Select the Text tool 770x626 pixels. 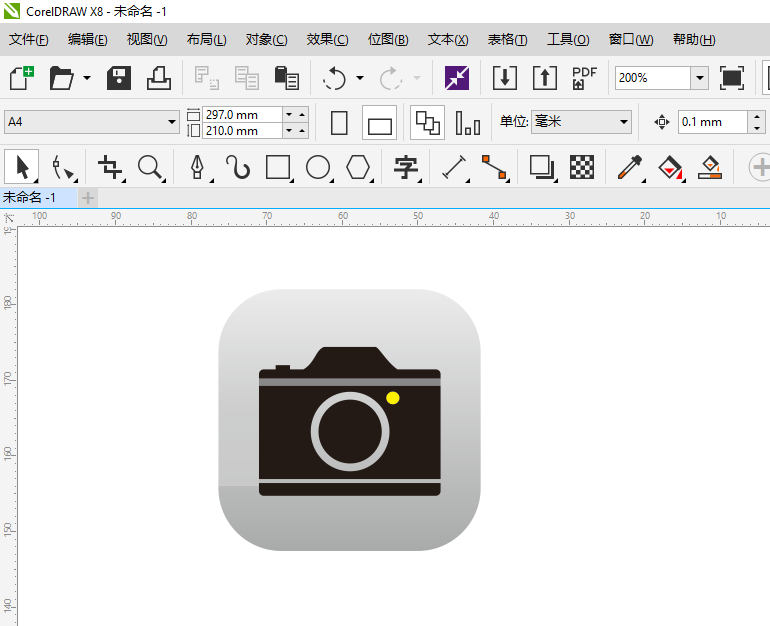(x=405, y=167)
